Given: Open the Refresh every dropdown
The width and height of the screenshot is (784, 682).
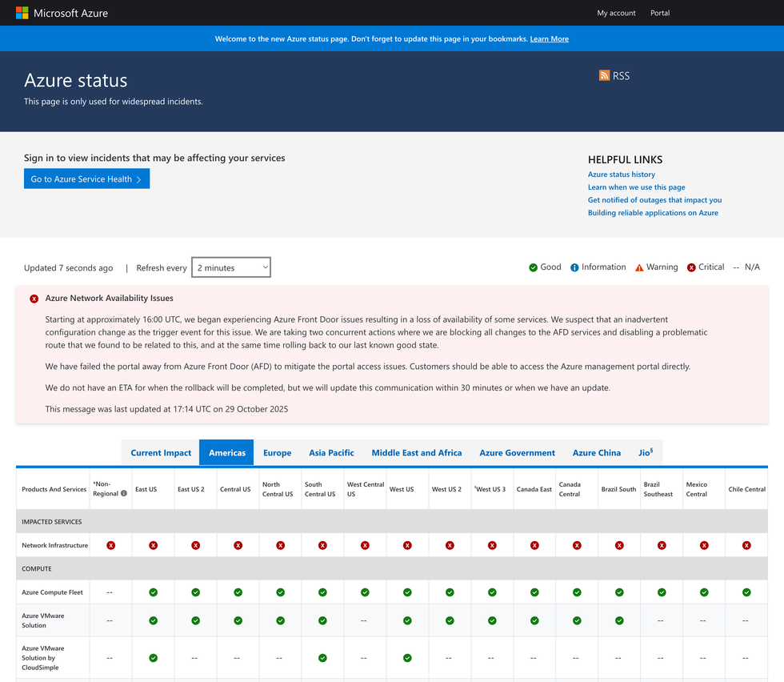Looking at the screenshot, I should pyautogui.click(x=230, y=267).
